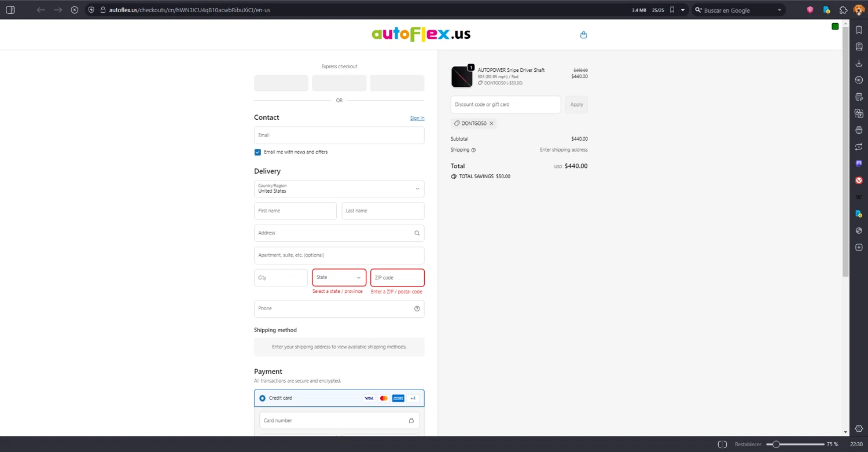The image size is (868, 452).
Task: Click the First name field
Action: 295,211
